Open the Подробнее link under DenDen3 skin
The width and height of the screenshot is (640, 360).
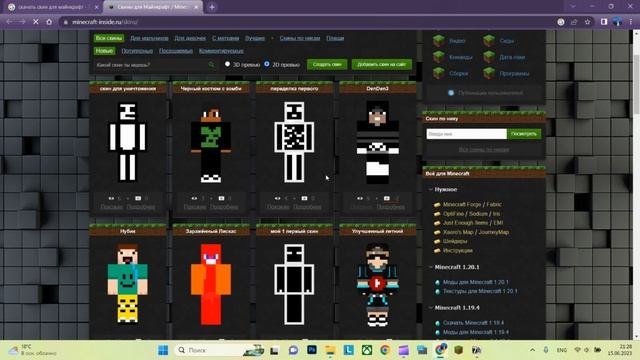pos(391,207)
